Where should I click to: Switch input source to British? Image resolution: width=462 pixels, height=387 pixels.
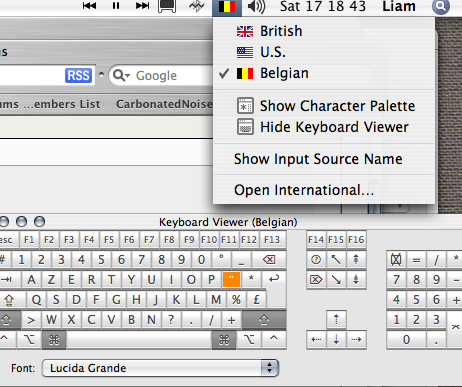point(324,31)
